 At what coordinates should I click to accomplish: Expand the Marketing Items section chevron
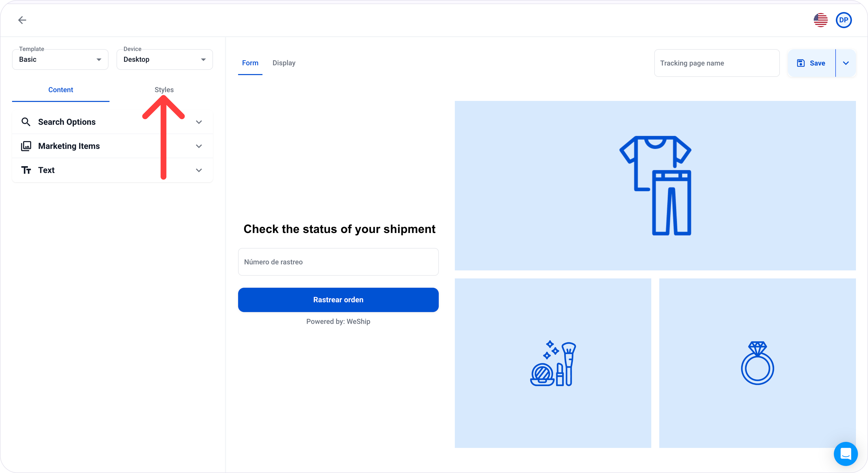(x=199, y=146)
